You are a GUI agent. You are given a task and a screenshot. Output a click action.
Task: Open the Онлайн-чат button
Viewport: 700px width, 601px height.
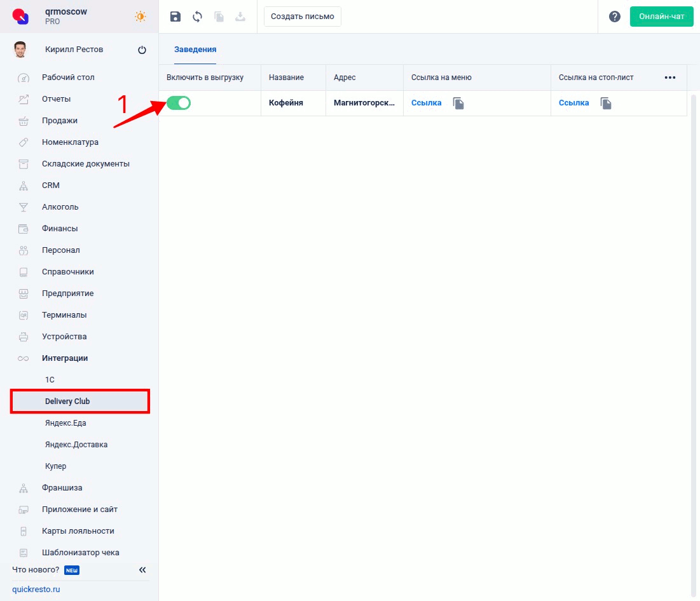(661, 17)
